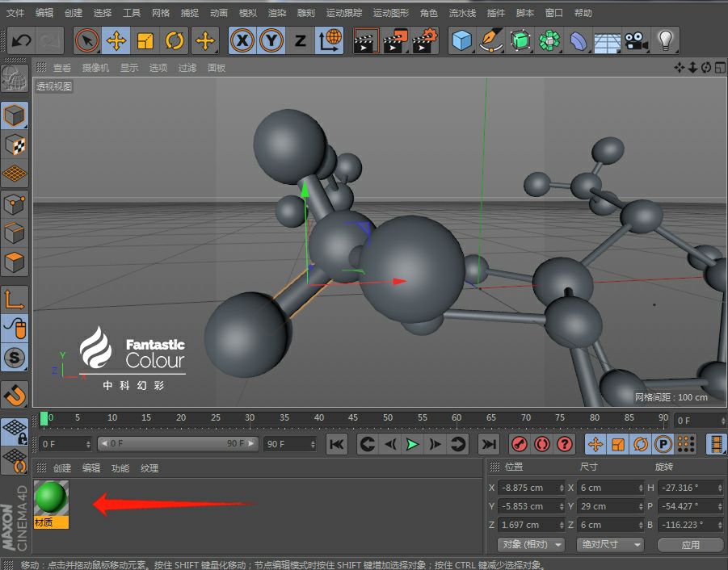The height and width of the screenshot is (570, 728).
Task: Open the 摄像机 viewport menu
Action: click(94, 68)
